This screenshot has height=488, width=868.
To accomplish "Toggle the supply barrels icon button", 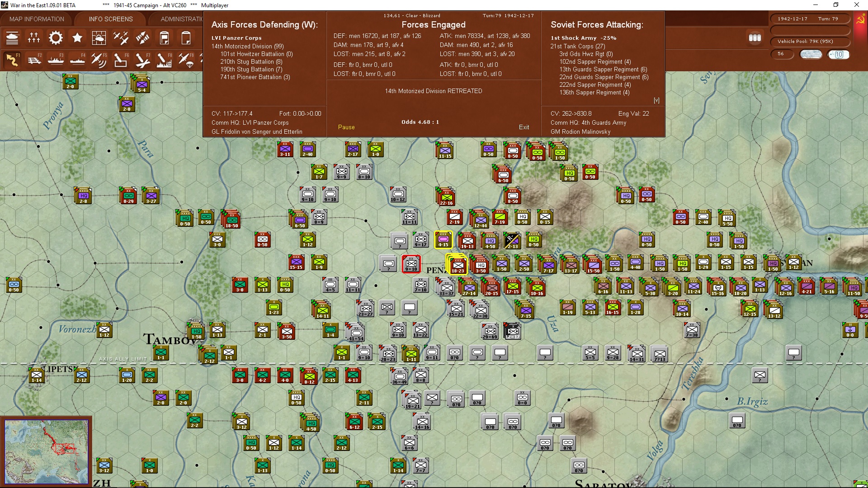I will 755,38.
